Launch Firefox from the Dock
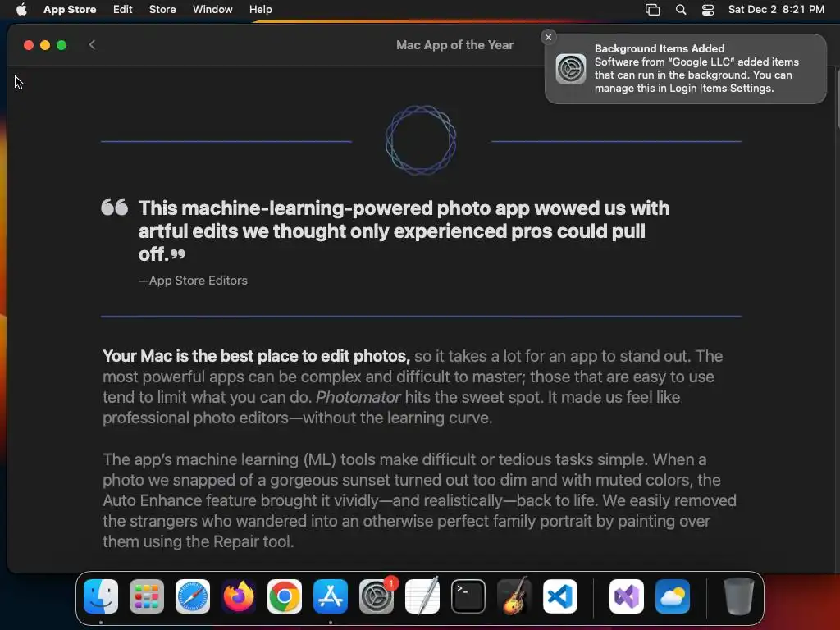840x630 pixels. click(x=239, y=596)
